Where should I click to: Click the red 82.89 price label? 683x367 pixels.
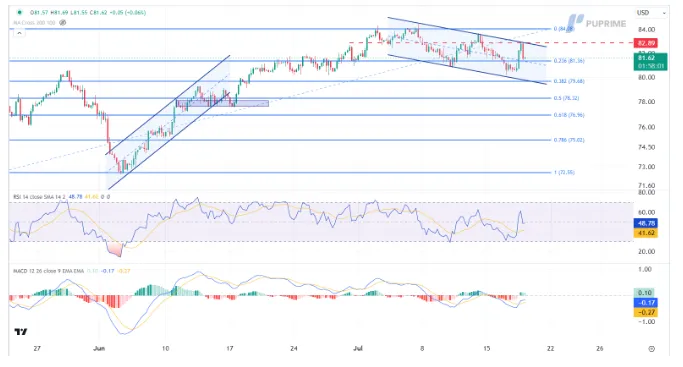point(646,43)
